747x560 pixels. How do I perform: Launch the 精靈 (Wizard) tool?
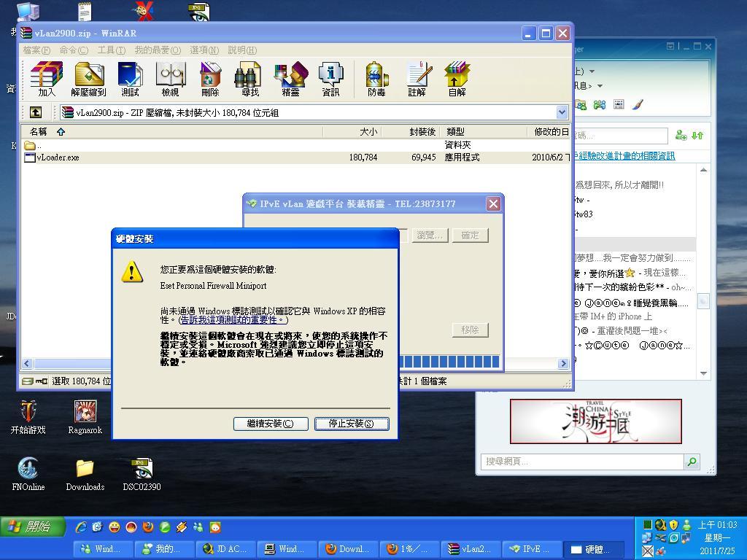(290, 79)
